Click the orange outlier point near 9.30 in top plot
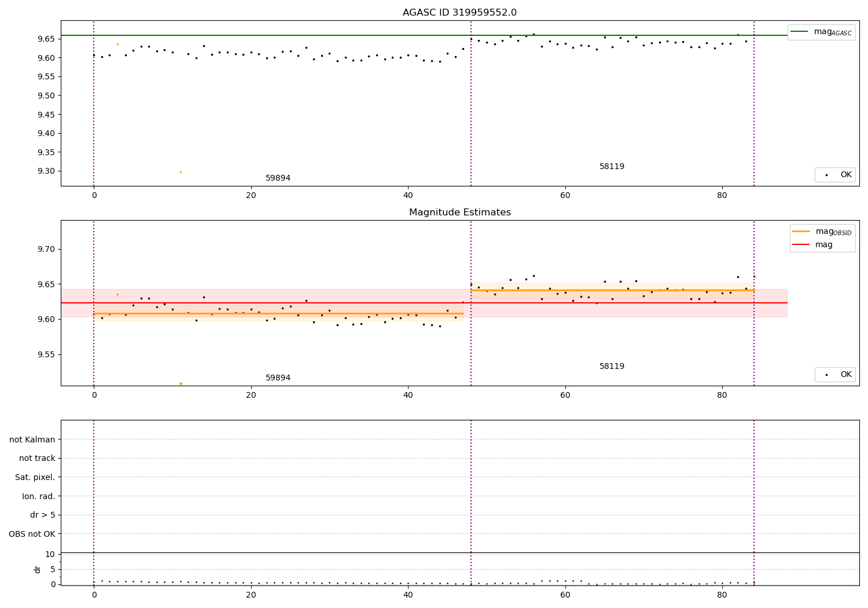The width and height of the screenshot is (868, 608). (x=181, y=172)
